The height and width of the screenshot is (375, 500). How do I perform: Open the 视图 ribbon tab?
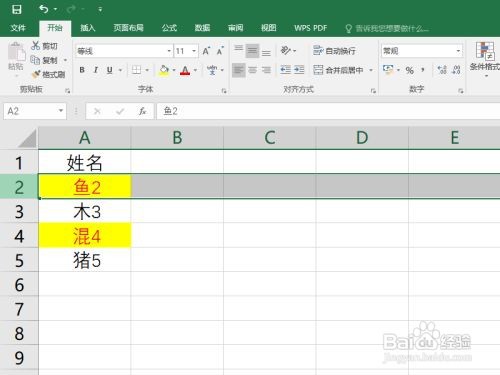point(268,28)
